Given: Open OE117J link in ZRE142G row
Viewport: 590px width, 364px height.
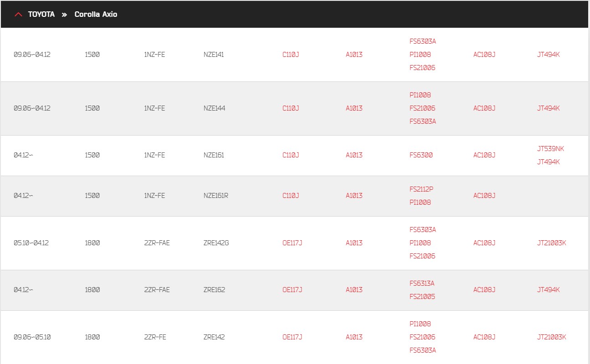Looking at the screenshot, I should point(292,243).
